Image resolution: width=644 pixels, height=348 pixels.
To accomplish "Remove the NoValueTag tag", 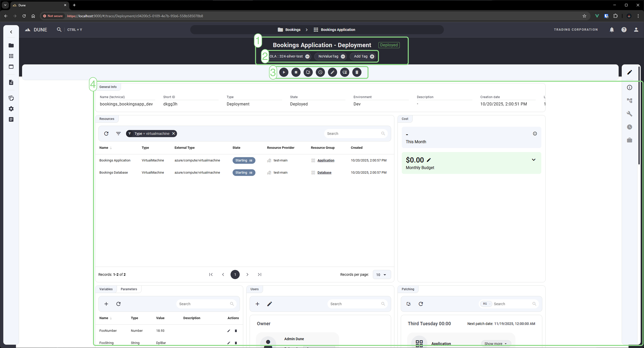I will point(343,56).
